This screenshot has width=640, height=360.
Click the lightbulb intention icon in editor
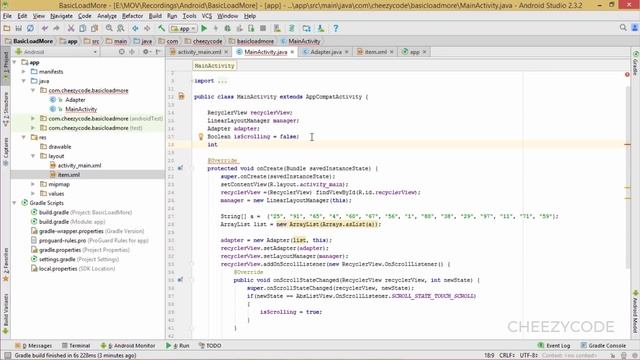tap(200, 137)
